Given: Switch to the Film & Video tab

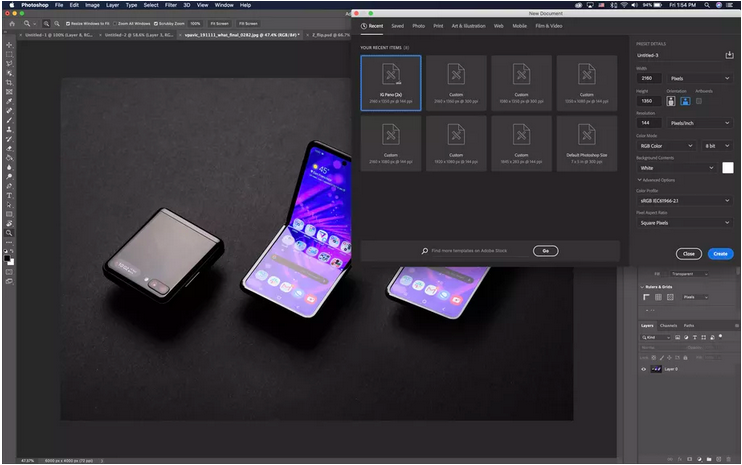Looking at the screenshot, I should (x=549, y=26).
